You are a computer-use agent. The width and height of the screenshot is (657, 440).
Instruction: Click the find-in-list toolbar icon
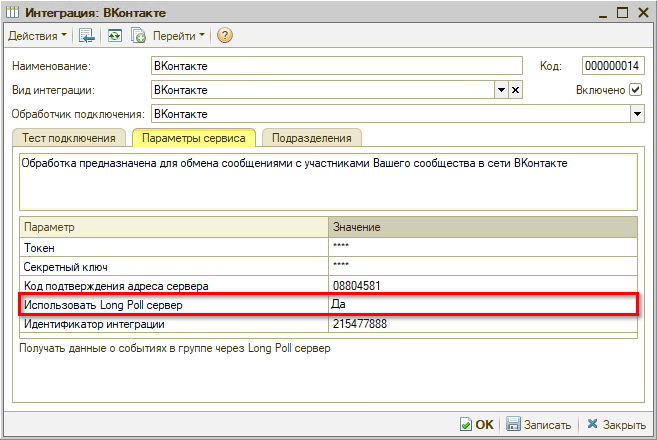tap(87, 36)
